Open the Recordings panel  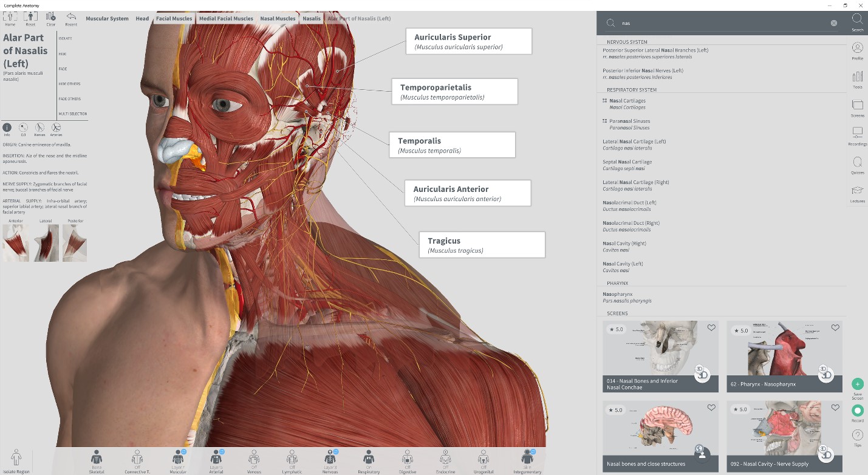pyautogui.click(x=857, y=134)
